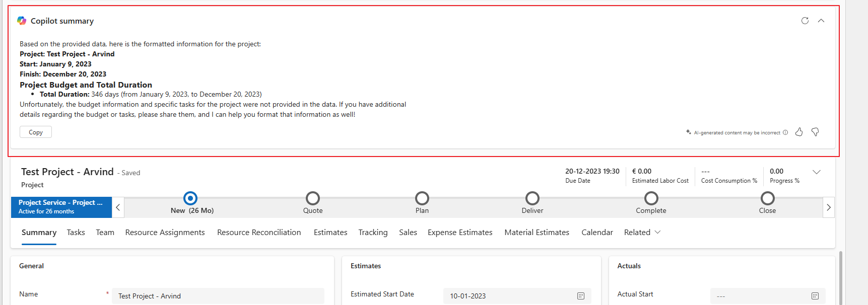Give thumbs up to AI summary

coord(799,132)
